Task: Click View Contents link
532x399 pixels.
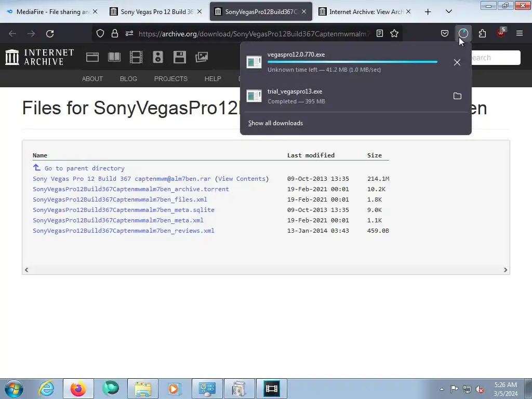Action: click(x=242, y=179)
